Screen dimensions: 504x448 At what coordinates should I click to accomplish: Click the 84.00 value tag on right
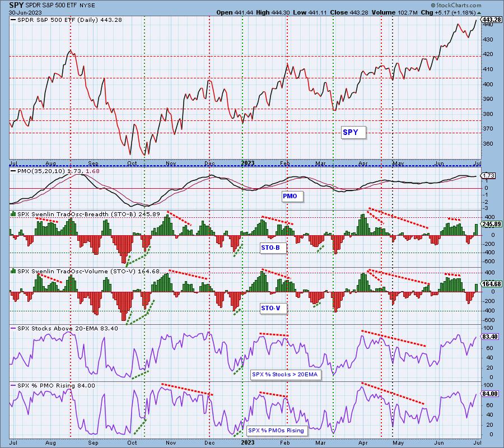tap(490, 394)
